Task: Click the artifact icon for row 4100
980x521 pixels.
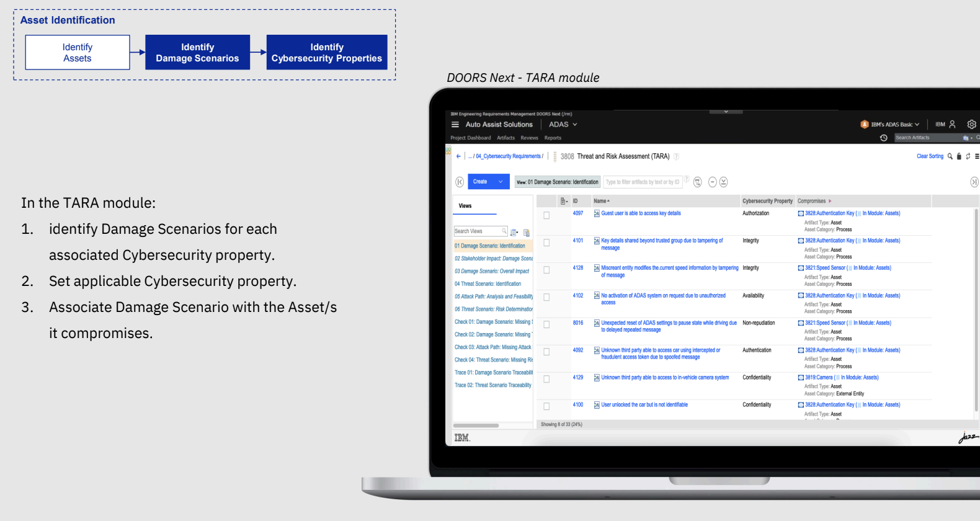Action: [597, 405]
